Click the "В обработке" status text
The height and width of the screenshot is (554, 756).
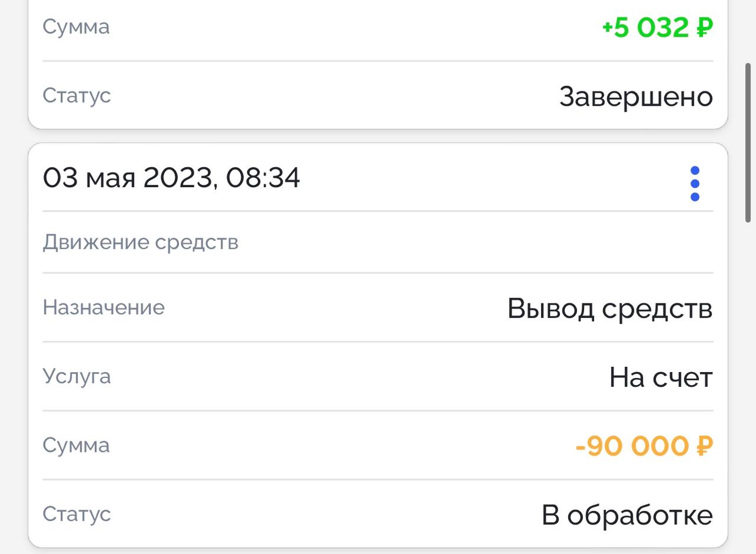(627, 515)
